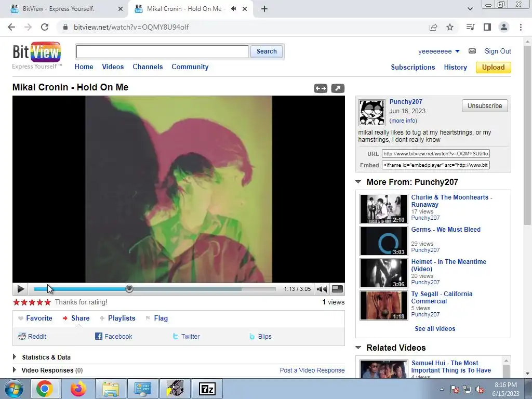Open the yeeeeeeee account dropdown
Screen dimensions: 532x399
click(439, 51)
